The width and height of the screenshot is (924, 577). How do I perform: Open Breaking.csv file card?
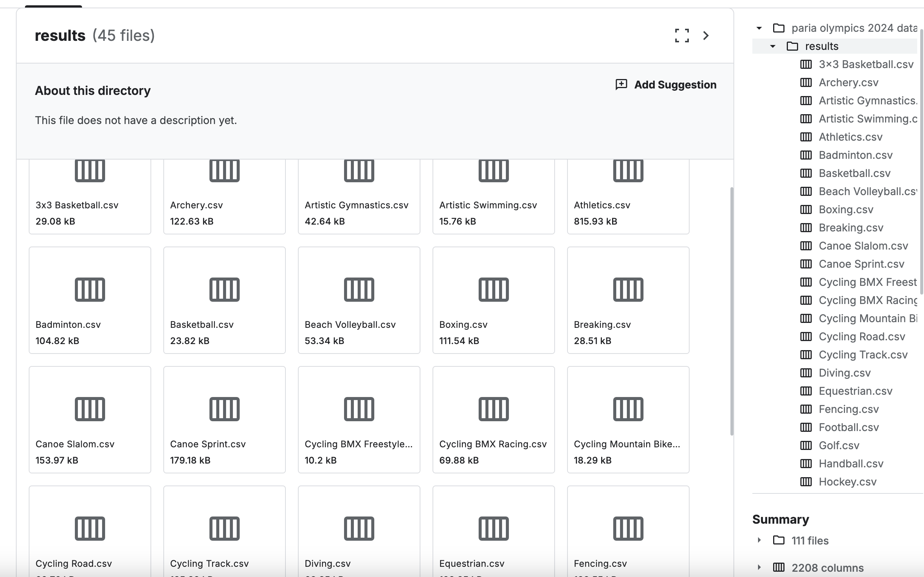[x=628, y=300]
